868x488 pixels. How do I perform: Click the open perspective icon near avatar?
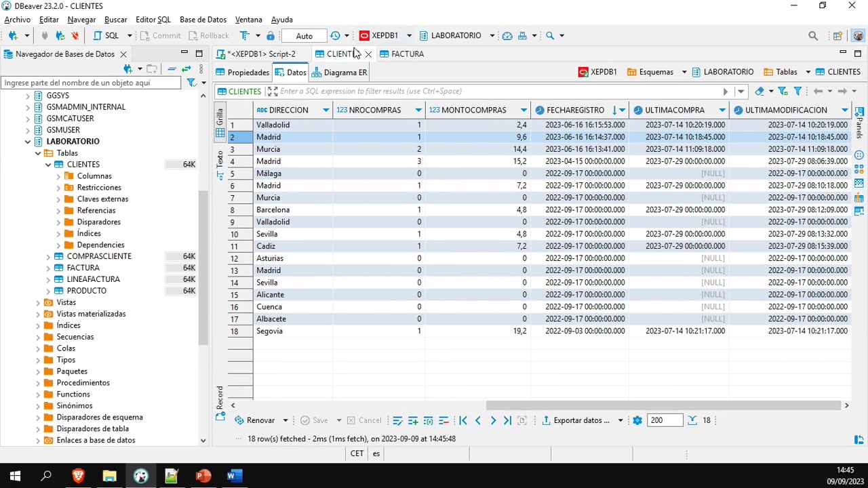coord(838,36)
